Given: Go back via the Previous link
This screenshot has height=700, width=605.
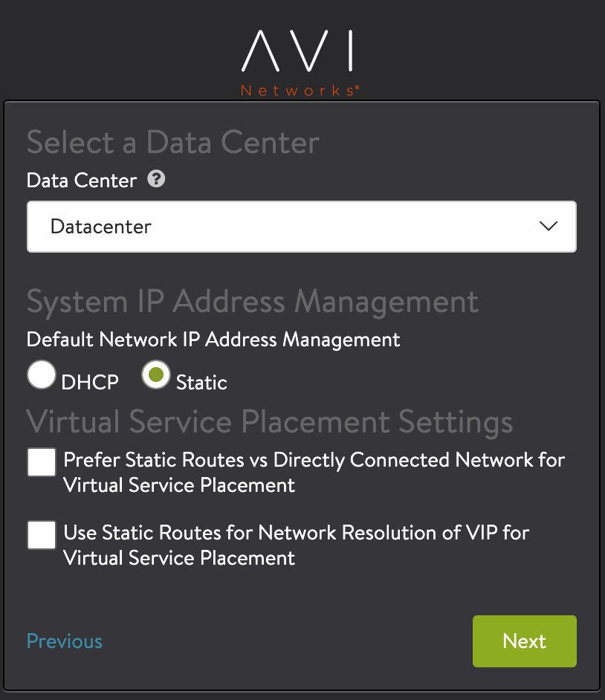Looking at the screenshot, I should pos(65,641).
